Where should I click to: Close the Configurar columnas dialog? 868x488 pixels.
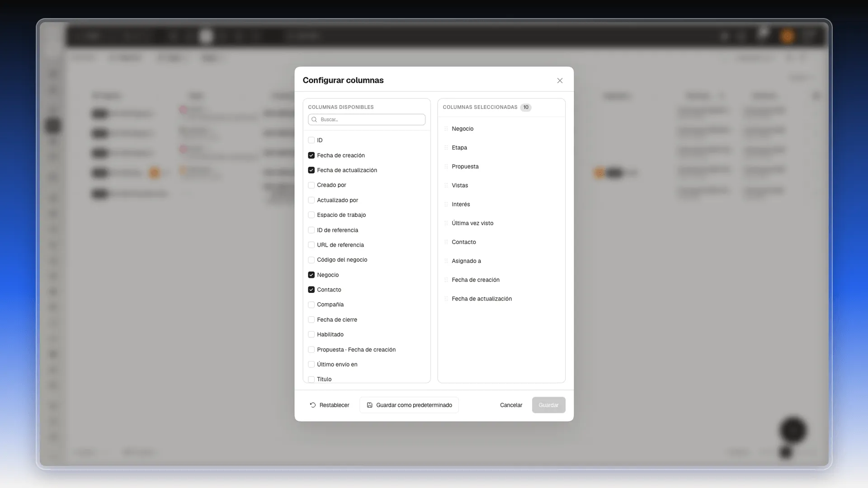coord(560,80)
